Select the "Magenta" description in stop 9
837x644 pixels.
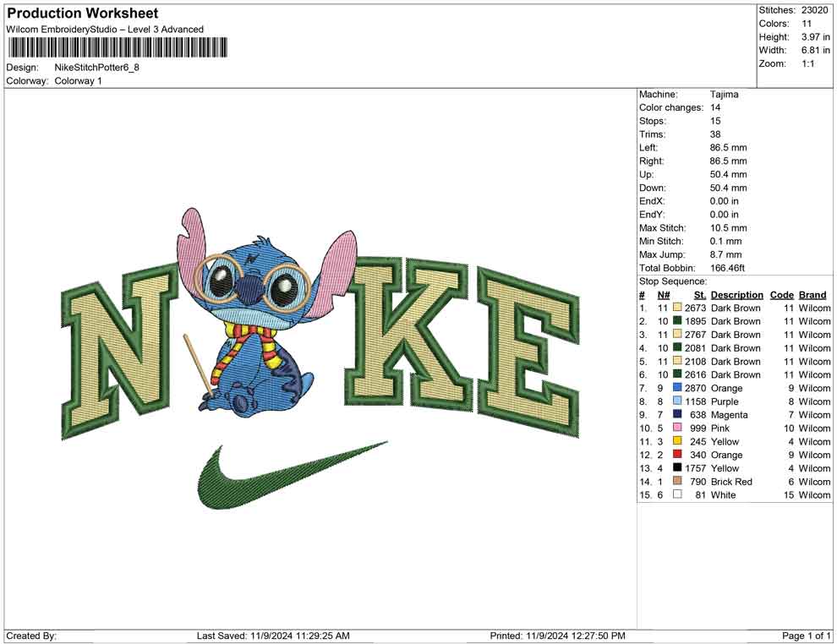729,415
